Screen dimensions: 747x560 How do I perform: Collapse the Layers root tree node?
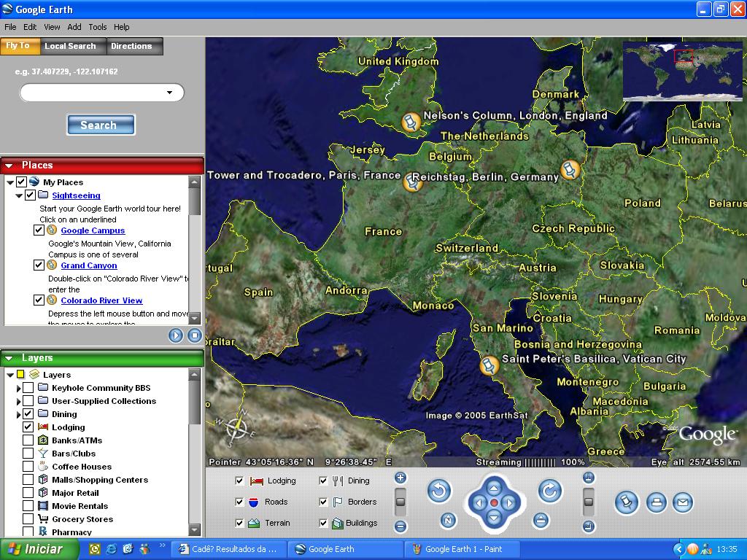pyautogui.click(x=9, y=375)
